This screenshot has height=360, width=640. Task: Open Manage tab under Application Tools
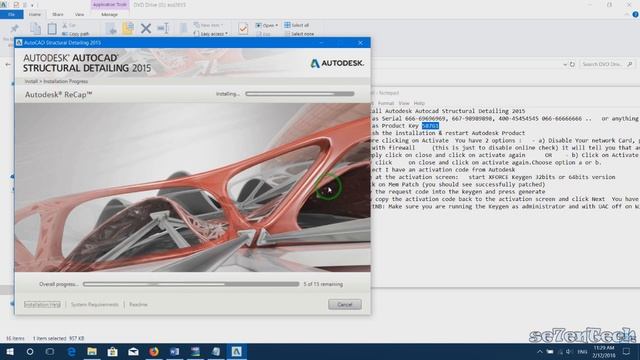point(109,14)
